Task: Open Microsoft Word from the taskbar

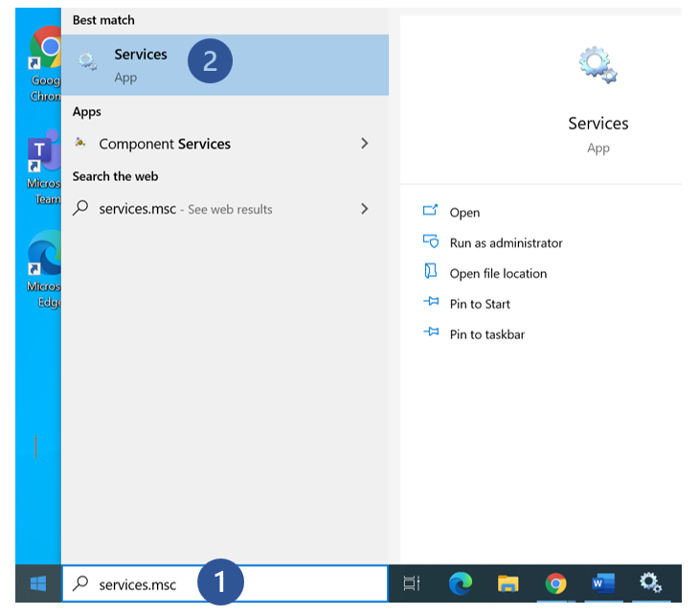Action: point(603,583)
